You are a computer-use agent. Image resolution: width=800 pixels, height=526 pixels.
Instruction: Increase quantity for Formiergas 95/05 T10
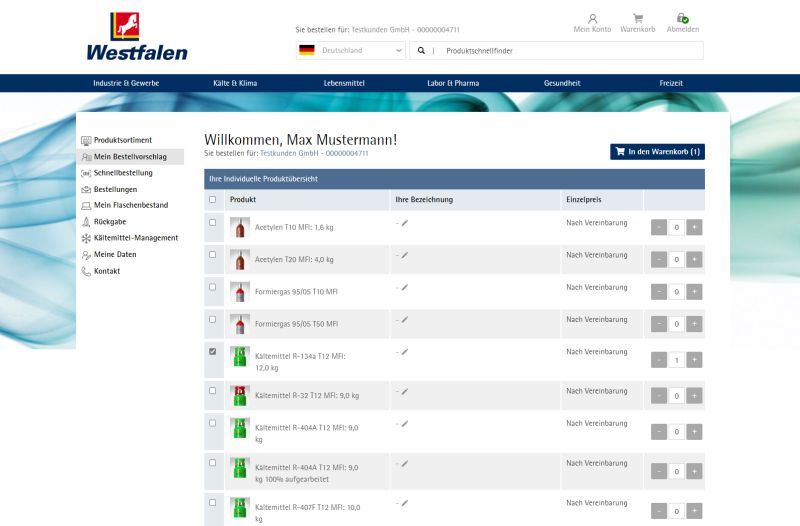click(695, 292)
